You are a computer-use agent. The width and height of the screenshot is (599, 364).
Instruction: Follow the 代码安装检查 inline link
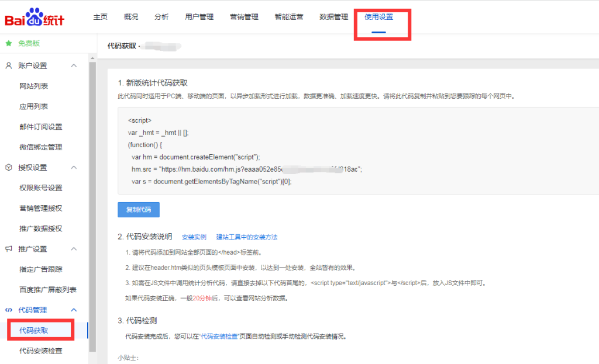tap(219, 337)
